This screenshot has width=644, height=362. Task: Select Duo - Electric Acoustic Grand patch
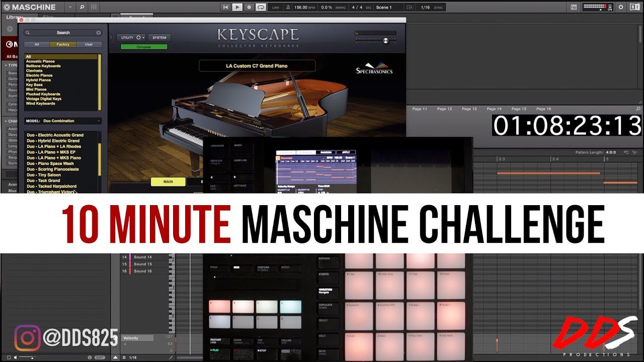pyautogui.click(x=55, y=135)
